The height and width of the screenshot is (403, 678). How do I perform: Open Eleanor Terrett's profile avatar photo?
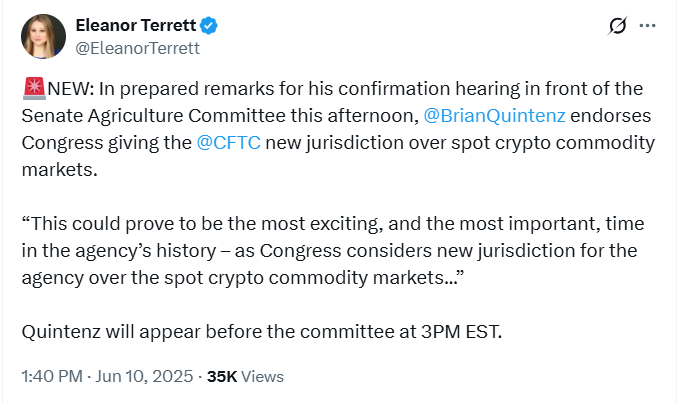pos(43,36)
